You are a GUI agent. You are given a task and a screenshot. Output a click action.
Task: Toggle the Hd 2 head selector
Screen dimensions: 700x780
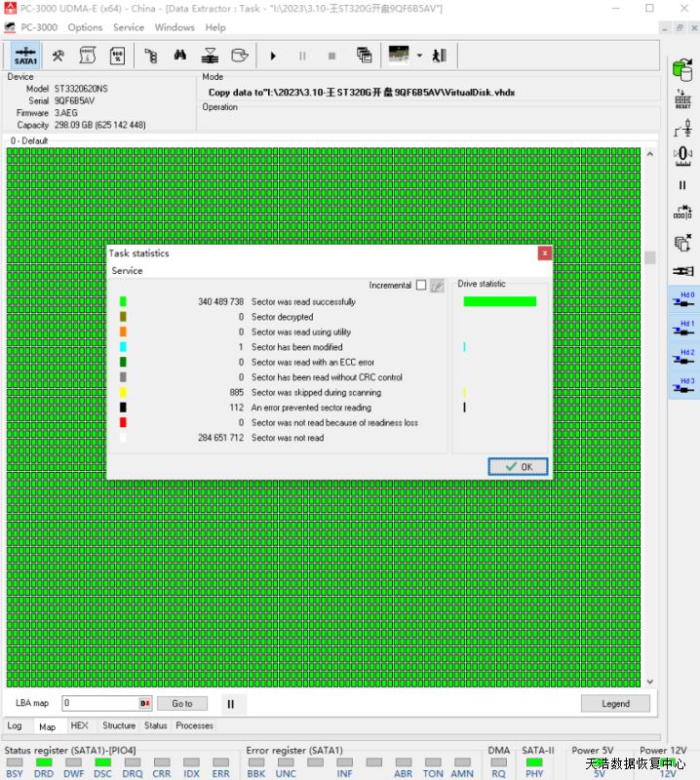pyautogui.click(x=682, y=357)
